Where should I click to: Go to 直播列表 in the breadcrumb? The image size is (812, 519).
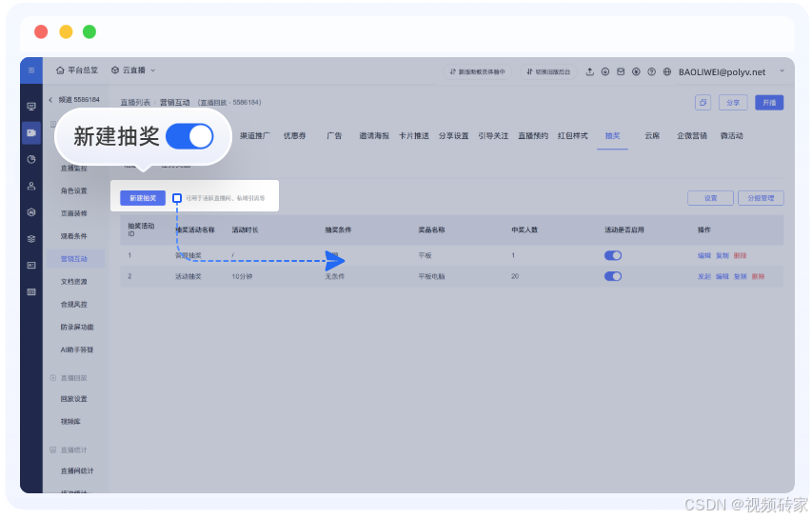click(x=135, y=103)
